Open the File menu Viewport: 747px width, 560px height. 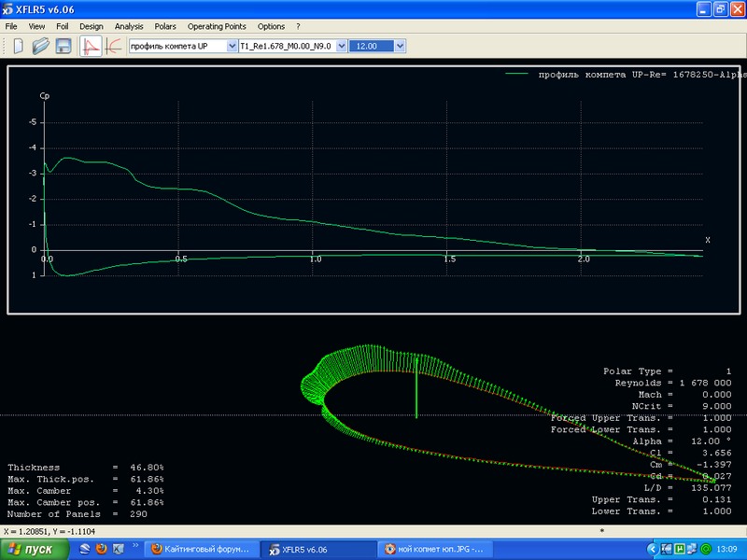12,27
